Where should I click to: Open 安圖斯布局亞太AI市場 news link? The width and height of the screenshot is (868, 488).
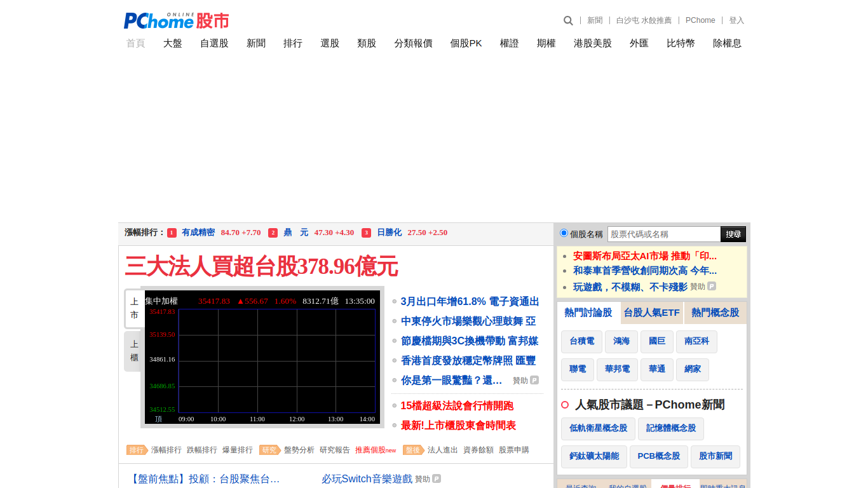tap(645, 256)
